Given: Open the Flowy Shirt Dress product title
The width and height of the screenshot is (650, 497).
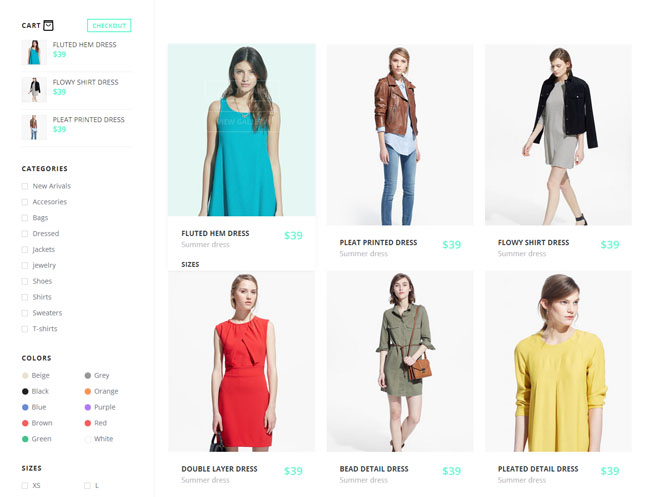Looking at the screenshot, I should click(x=533, y=242).
